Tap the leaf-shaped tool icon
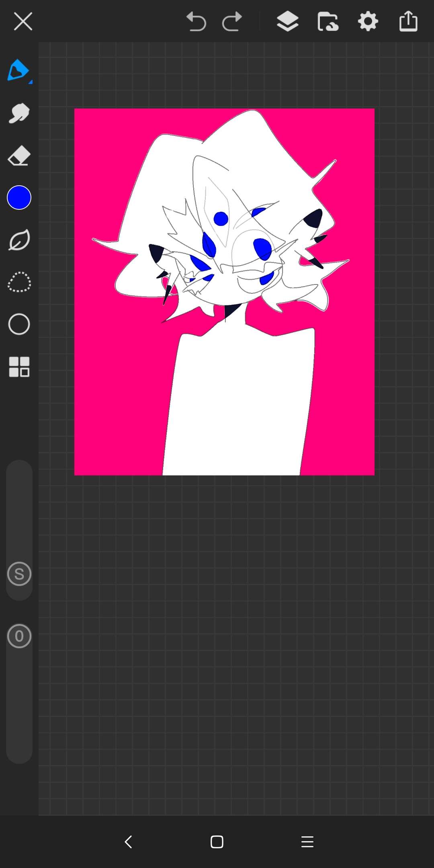The width and height of the screenshot is (434, 868). tap(19, 240)
